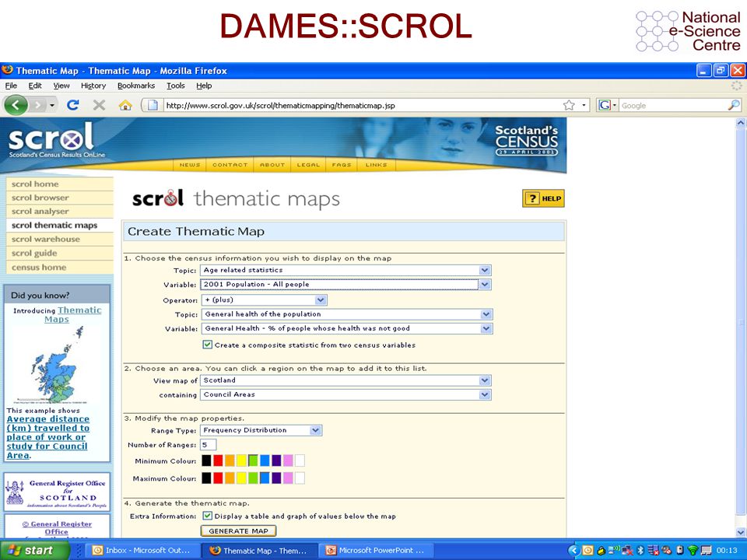747x560 pixels.
Task: Open 'scrol browser' in the sidebar
Action: click(x=60, y=198)
